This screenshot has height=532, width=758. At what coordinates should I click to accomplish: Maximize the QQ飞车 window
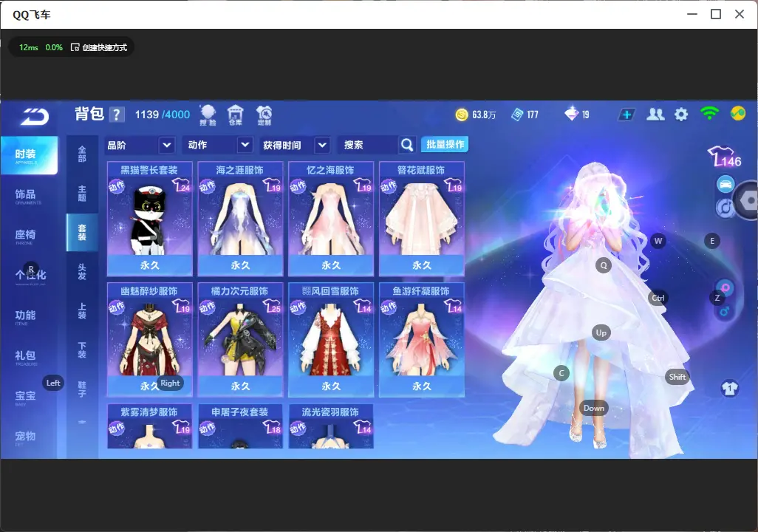(716, 15)
